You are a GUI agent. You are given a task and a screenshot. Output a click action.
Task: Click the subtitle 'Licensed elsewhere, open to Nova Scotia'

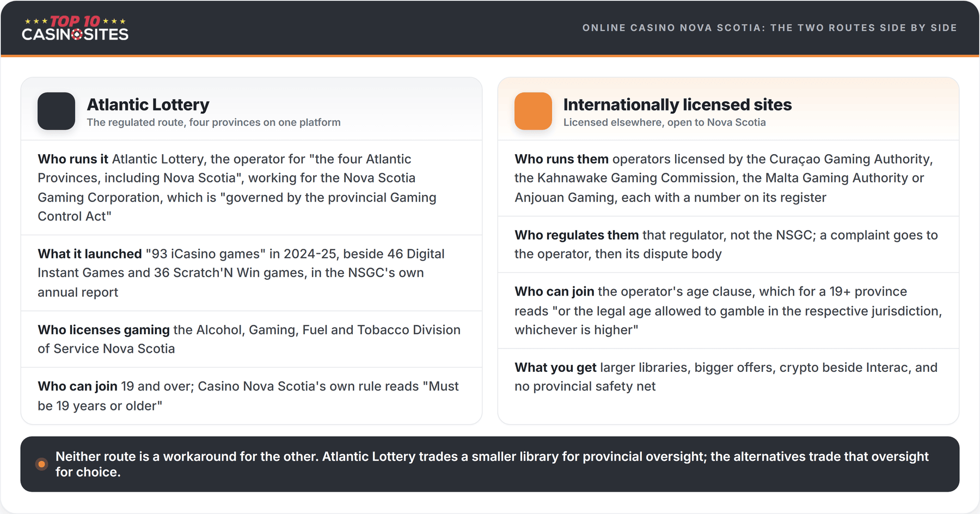pos(664,123)
